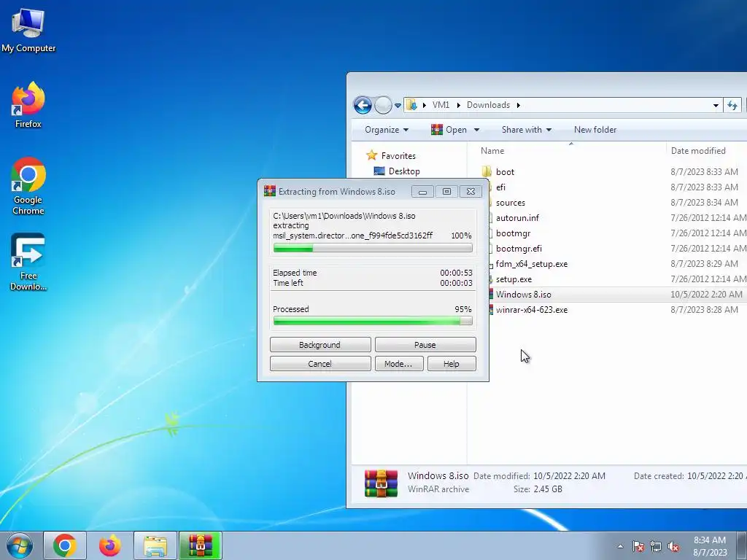The image size is (747, 560).
Task: Click WinRAR icon in dialog title bar
Action: point(270,191)
